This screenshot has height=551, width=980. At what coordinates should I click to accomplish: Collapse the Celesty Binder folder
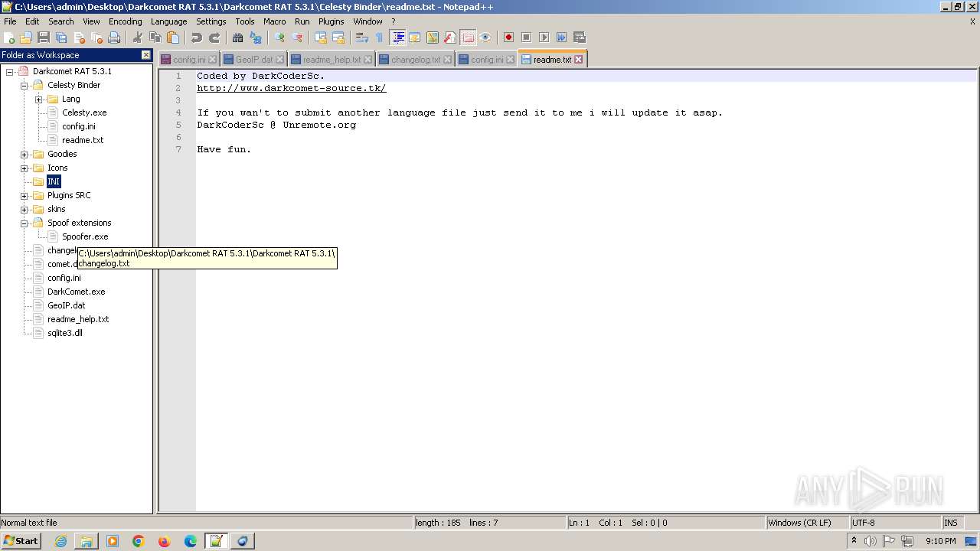[x=24, y=85]
